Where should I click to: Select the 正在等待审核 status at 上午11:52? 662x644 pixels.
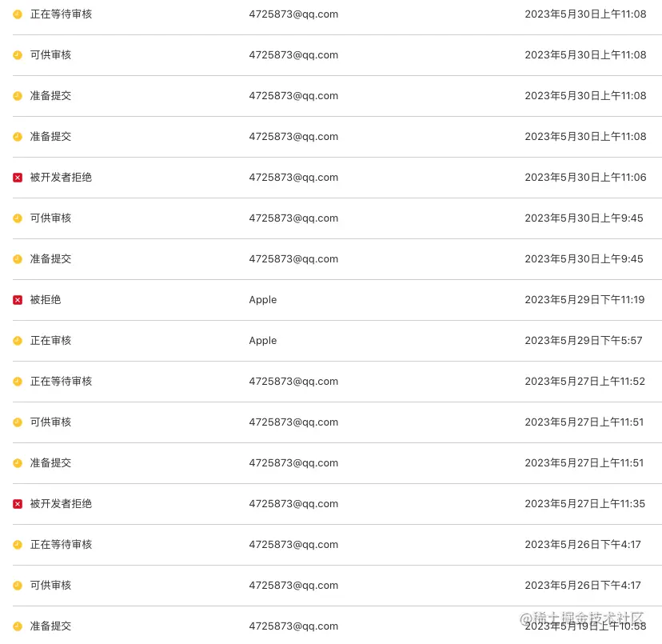pyautogui.click(x=61, y=381)
